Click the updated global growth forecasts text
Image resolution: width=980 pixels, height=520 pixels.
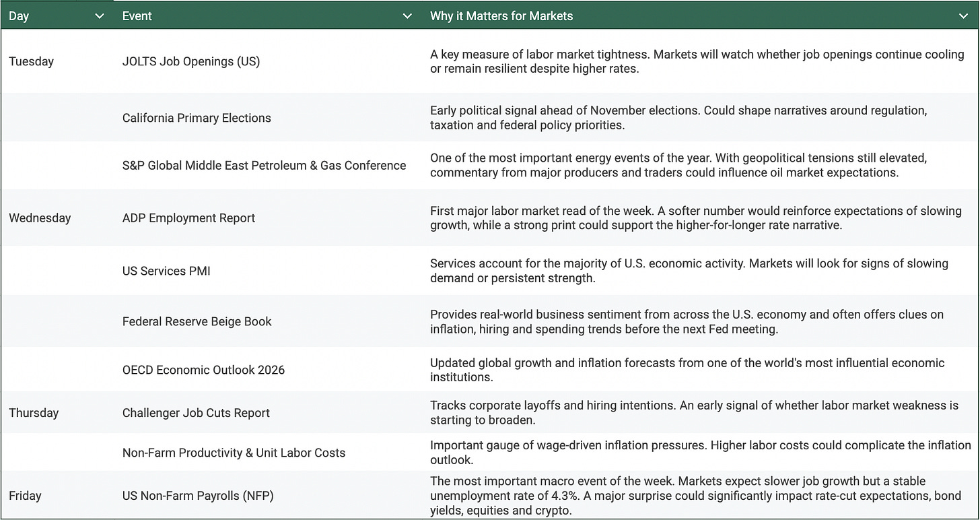(x=687, y=370)
